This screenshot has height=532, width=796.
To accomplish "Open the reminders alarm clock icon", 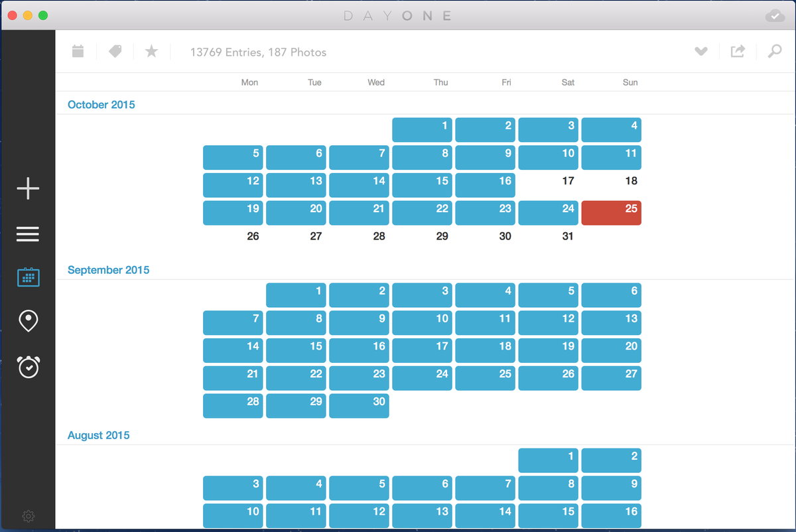I will point(28,367).
